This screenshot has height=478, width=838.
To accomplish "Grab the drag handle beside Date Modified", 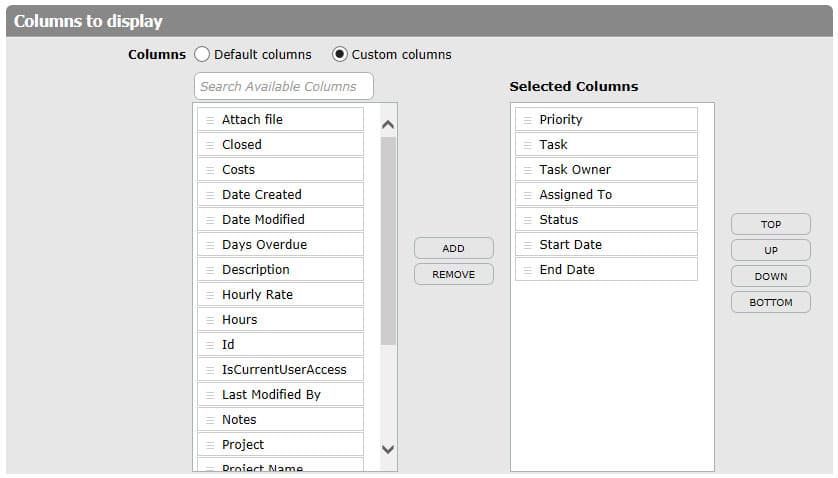I will coord(210,220).
